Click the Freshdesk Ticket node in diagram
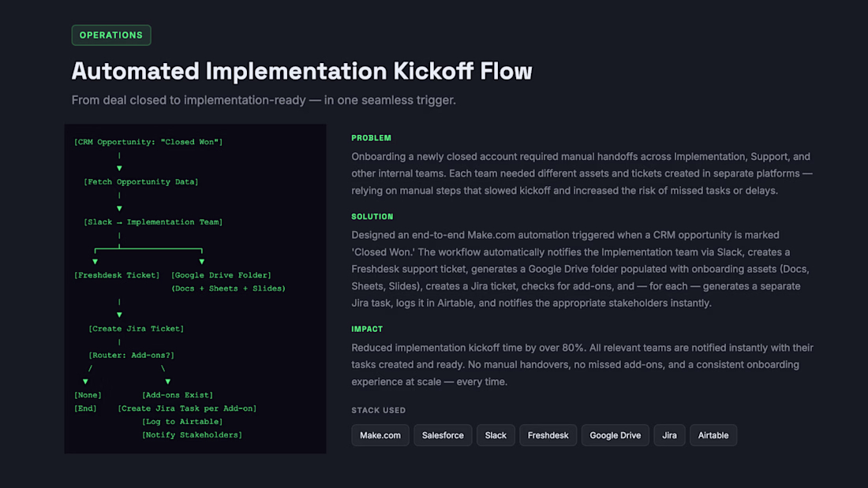 tap(117, 275)
